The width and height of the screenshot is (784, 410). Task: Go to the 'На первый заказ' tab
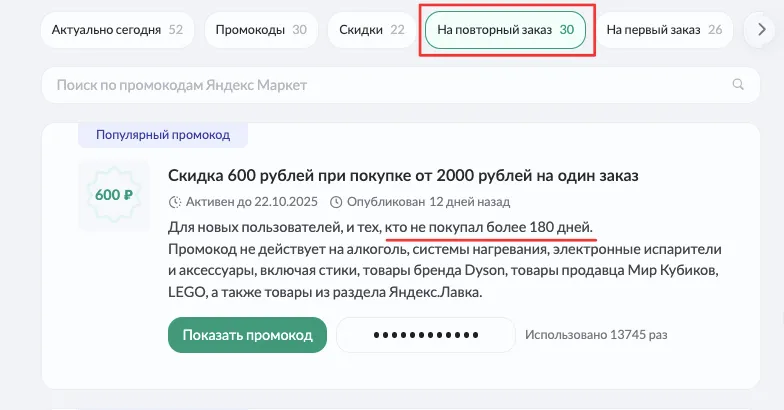(x=664, y=30)
